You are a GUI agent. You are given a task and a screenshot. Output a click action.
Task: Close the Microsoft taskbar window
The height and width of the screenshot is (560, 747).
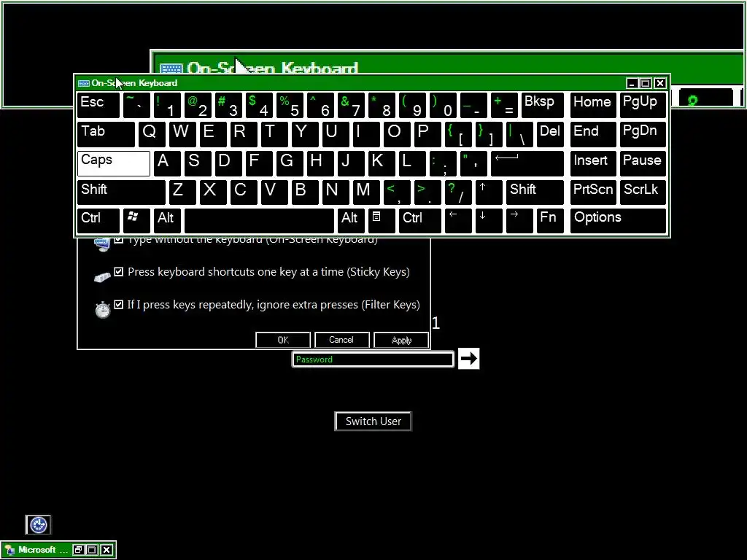107,550
